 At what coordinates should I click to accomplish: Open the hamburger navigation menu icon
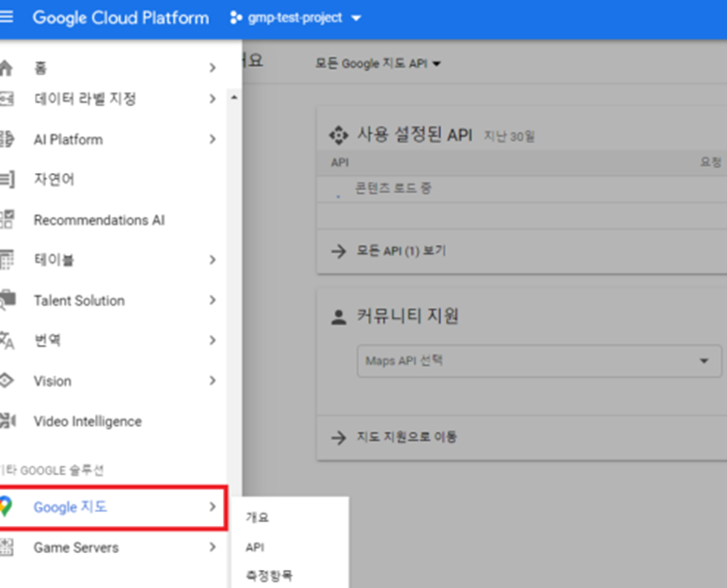(x=6, y=18)
